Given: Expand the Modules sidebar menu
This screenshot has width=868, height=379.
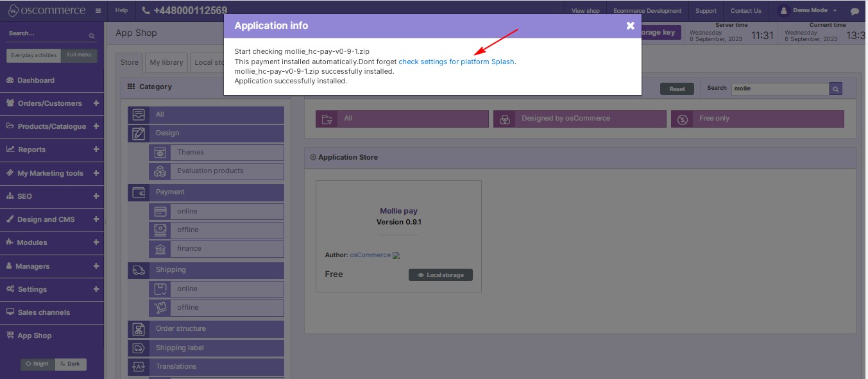Looking at the screenshot, I should pos(96,242).
